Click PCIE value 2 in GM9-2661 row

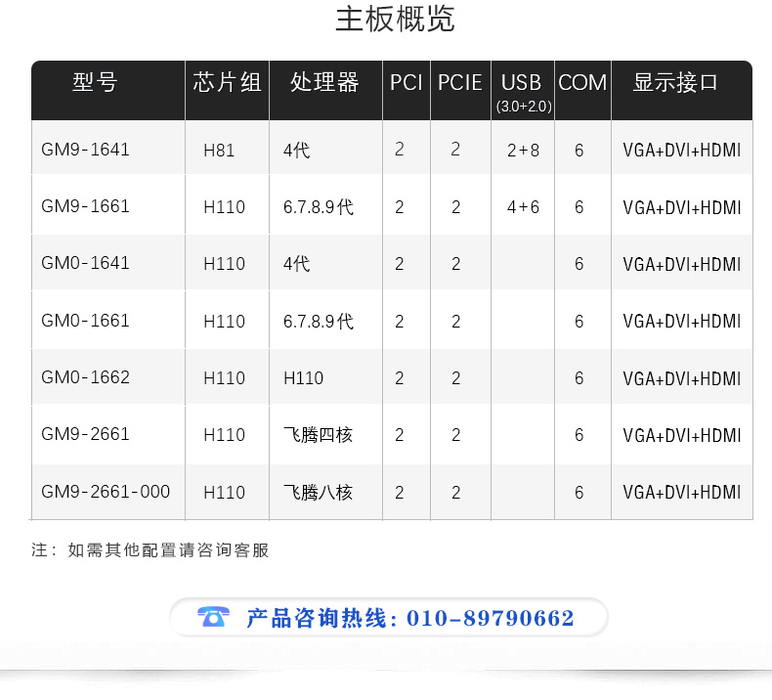click(x=456, y=434)
